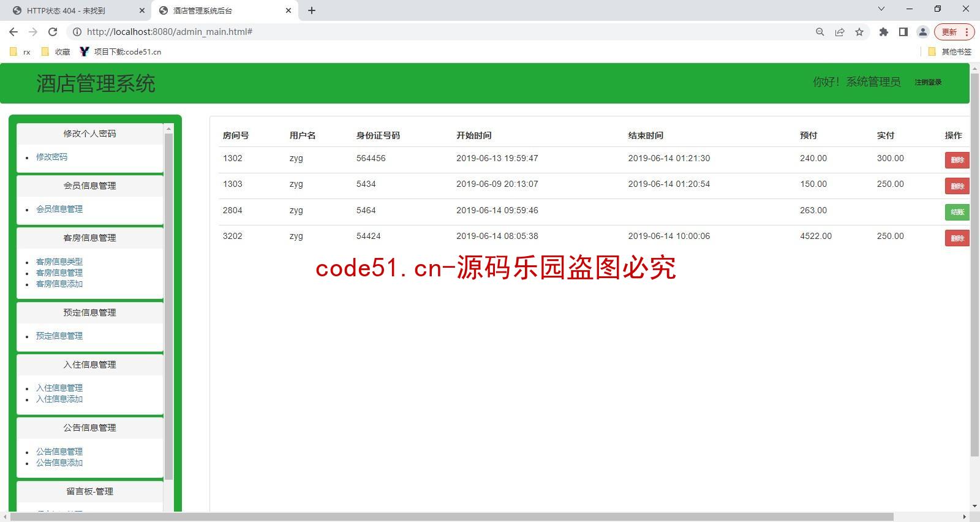Click the 客房信息管理 panel heading

tap(89, 238)
